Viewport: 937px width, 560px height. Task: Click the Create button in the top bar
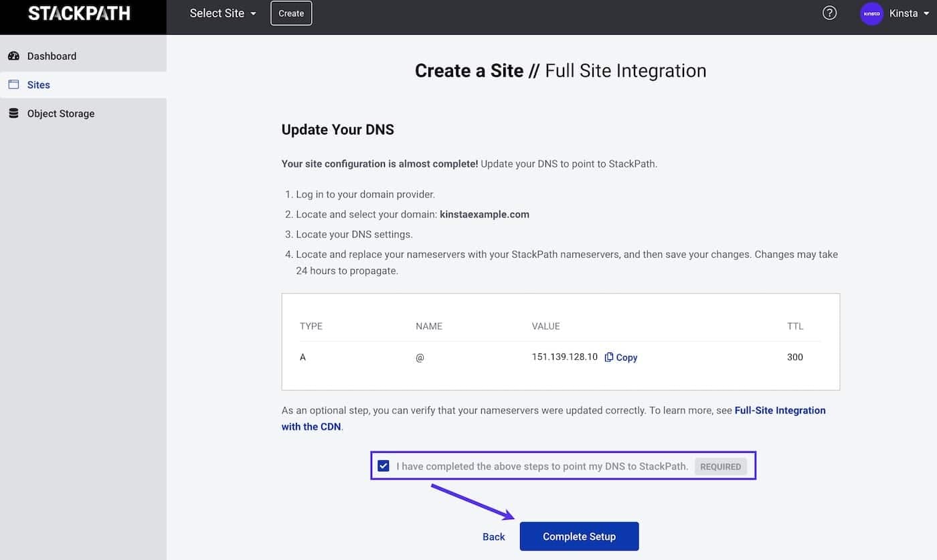290,13
